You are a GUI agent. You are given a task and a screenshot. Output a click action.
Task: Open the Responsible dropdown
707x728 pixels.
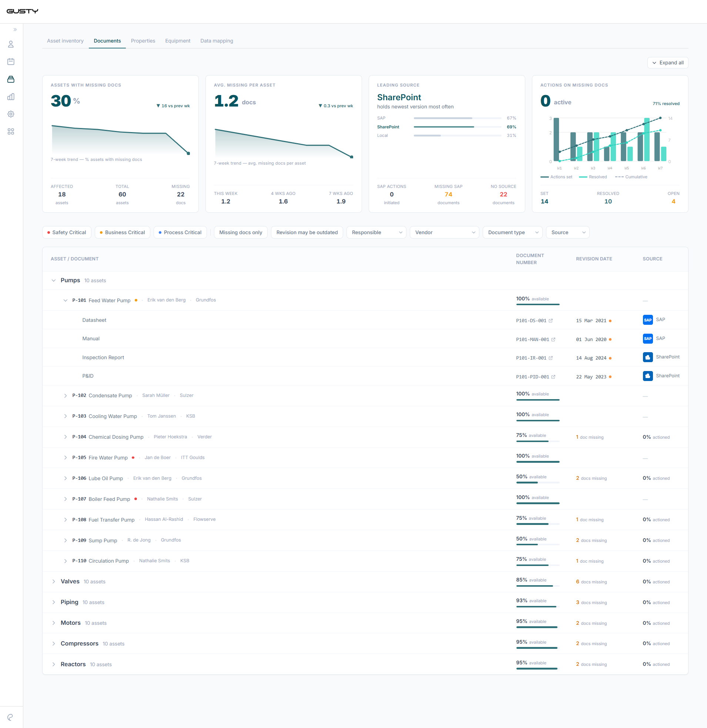[376, 233]
